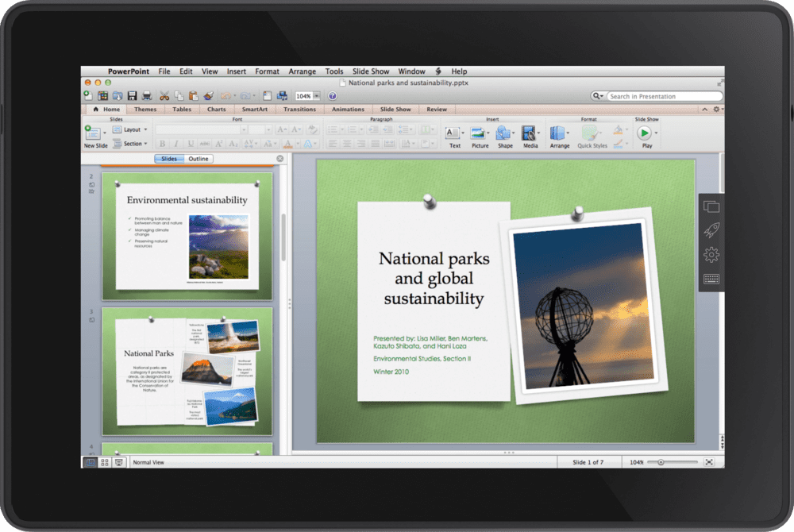794x532 pixels.
Task: Open the settings gear on the side panel
Action: point(711,255)
